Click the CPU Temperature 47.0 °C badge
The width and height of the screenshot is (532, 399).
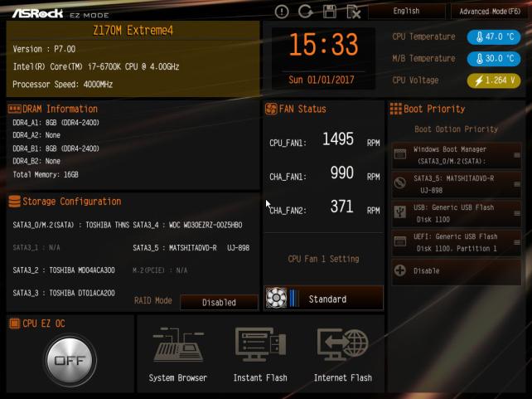(494, 36)
